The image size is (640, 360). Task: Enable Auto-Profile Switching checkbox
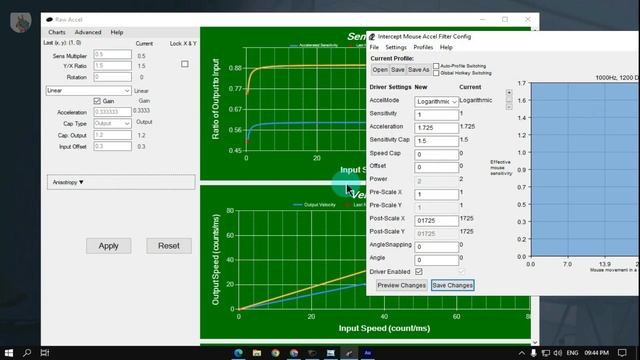(x=436, y=66)
